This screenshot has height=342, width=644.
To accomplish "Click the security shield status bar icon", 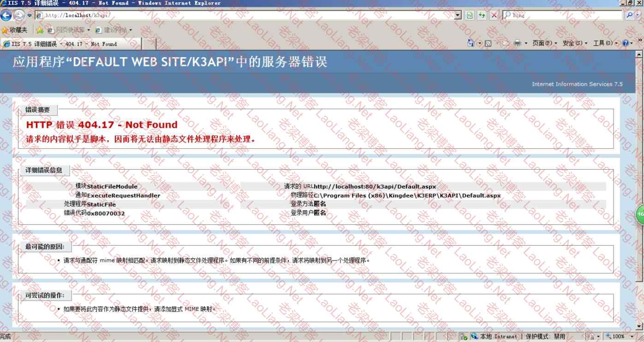I will click(x=464, y=336).
